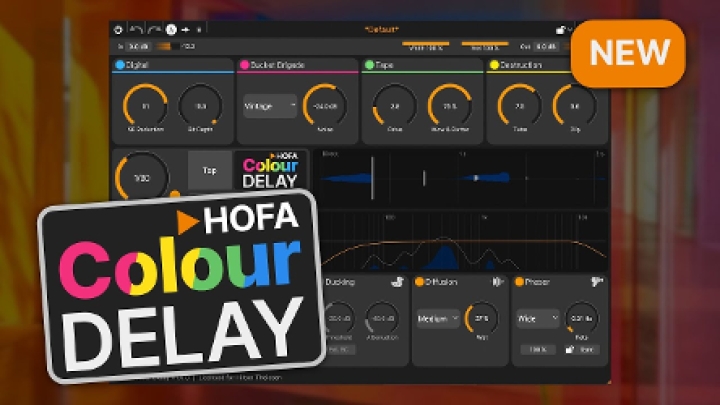
Task: Toggle the Digital colour section on or off
Action: pos(120,65)
